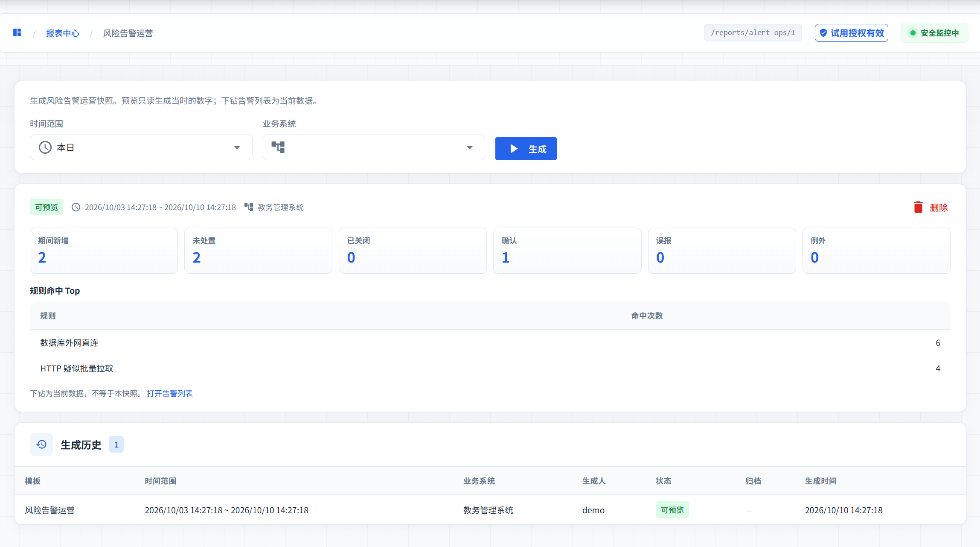Image resolution: width=980 pixels, height=547 pixels.
Task: Select the 确认 metric card
Action: [567, 251]
